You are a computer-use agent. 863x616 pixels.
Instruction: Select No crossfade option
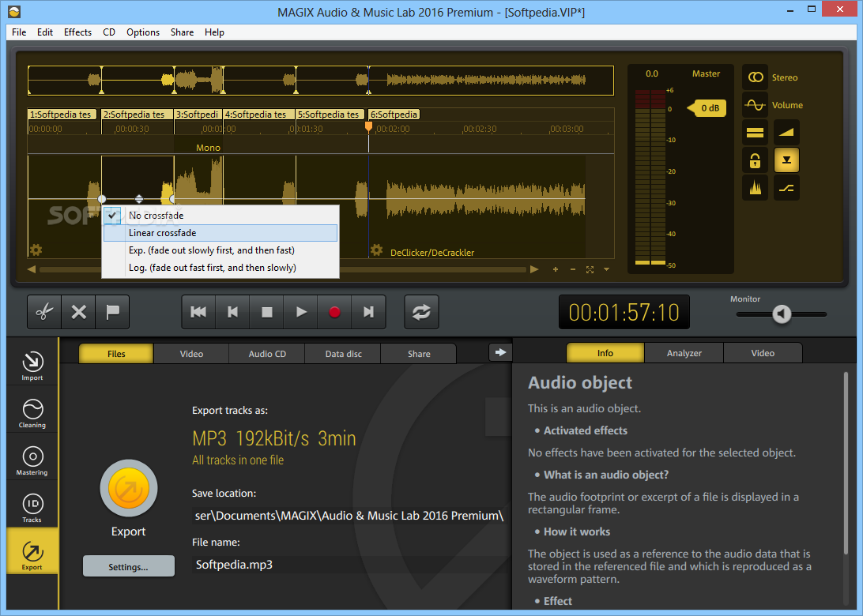[x=220, y=215]
